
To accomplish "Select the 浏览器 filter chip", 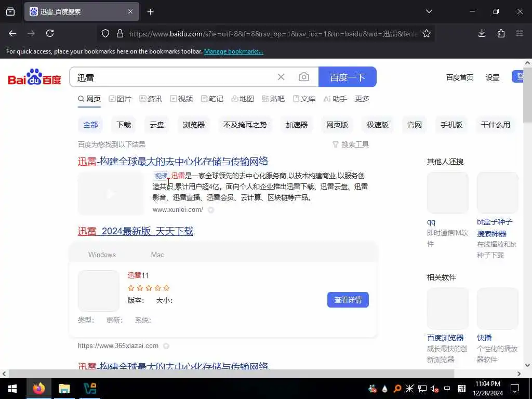I will pyautogui.click(x=194, y=125).
